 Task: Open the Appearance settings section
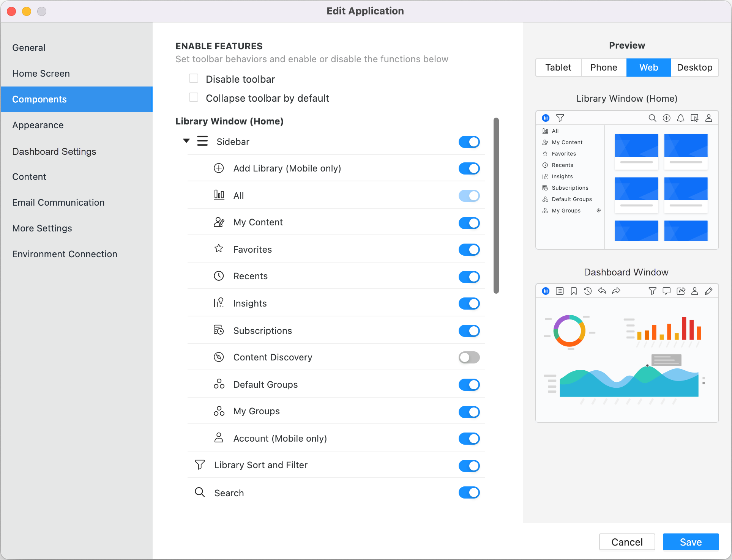tap(38, 125)
